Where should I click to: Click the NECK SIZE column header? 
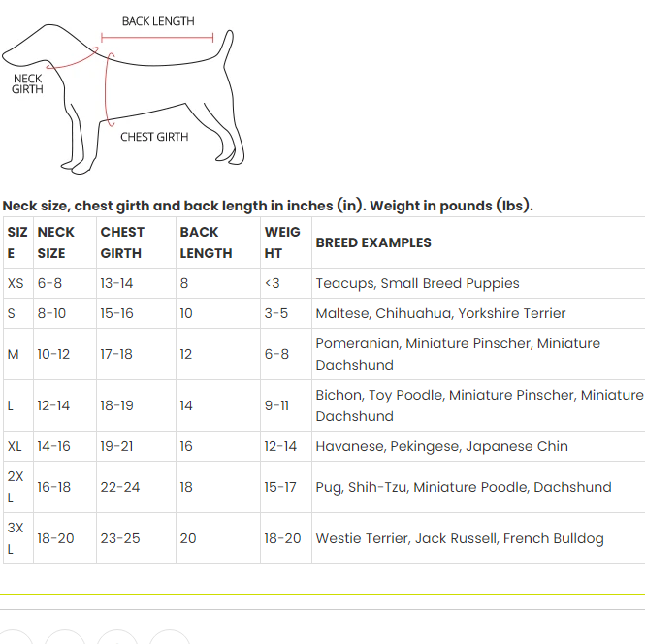(55, 242)
